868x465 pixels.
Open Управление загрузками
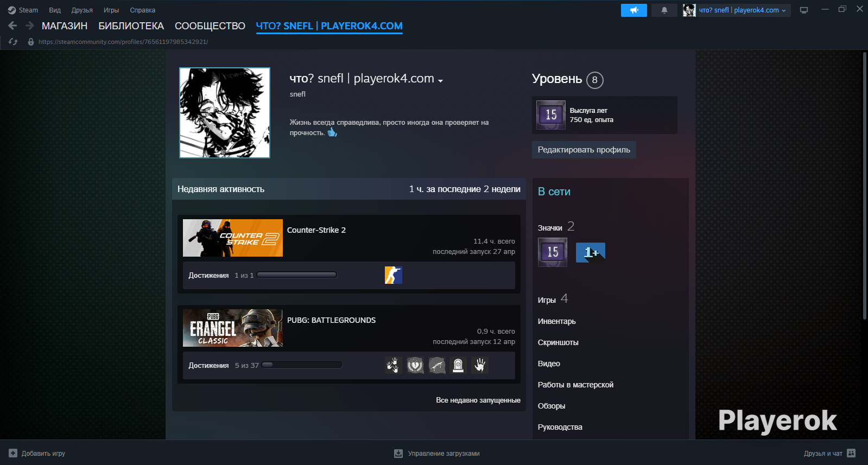point(444,454)
